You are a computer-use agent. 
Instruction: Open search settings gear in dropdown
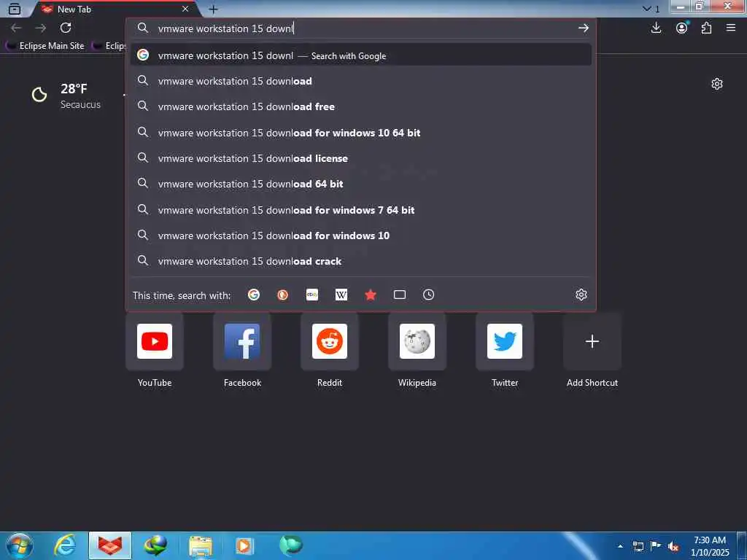tap(581, 295)
